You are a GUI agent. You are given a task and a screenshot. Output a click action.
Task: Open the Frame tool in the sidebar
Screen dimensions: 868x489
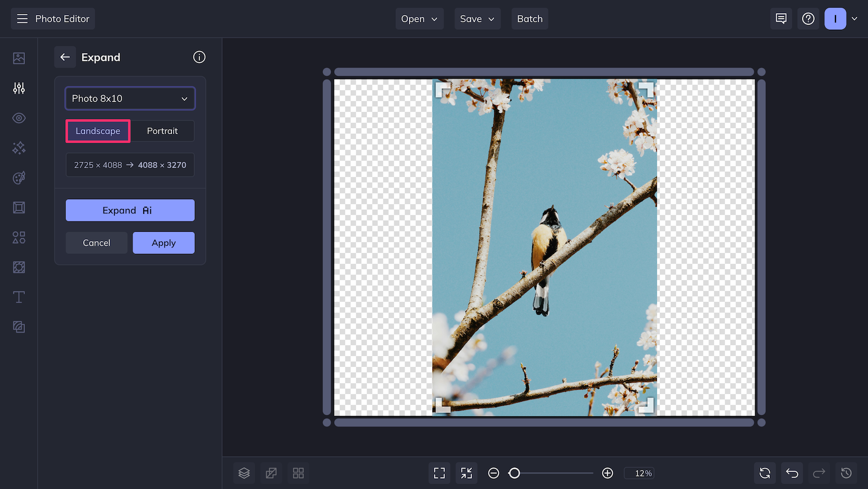tap(18, 207)
